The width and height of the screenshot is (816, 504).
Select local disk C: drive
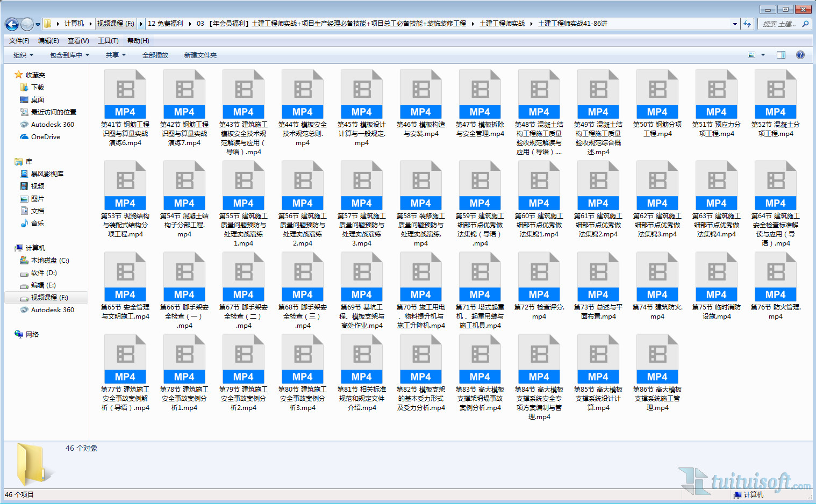click(x=49, y=261)
